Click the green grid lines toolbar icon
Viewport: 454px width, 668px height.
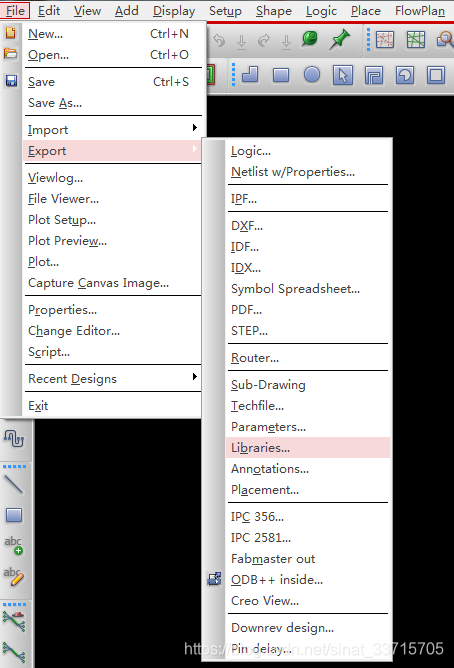tap(415, 40)
